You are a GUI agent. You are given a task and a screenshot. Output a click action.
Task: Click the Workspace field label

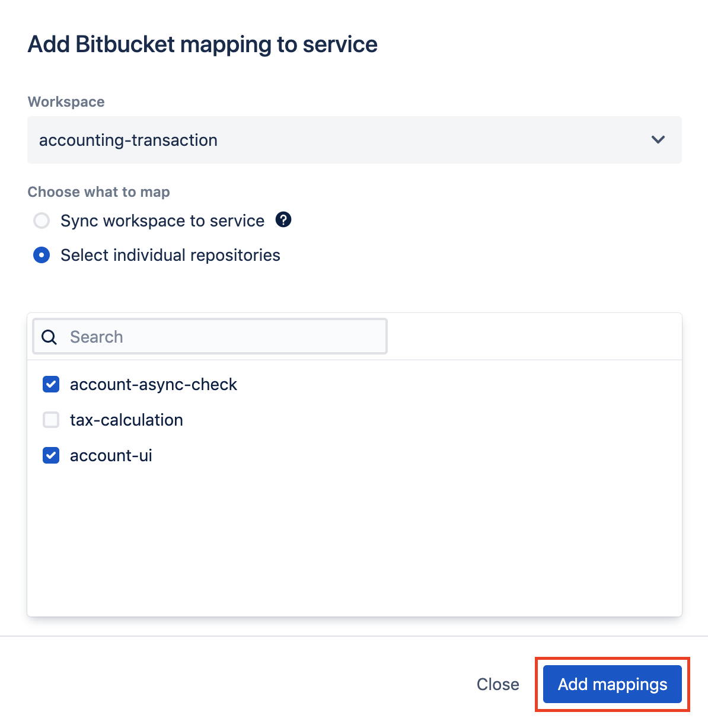coord(66,102)
